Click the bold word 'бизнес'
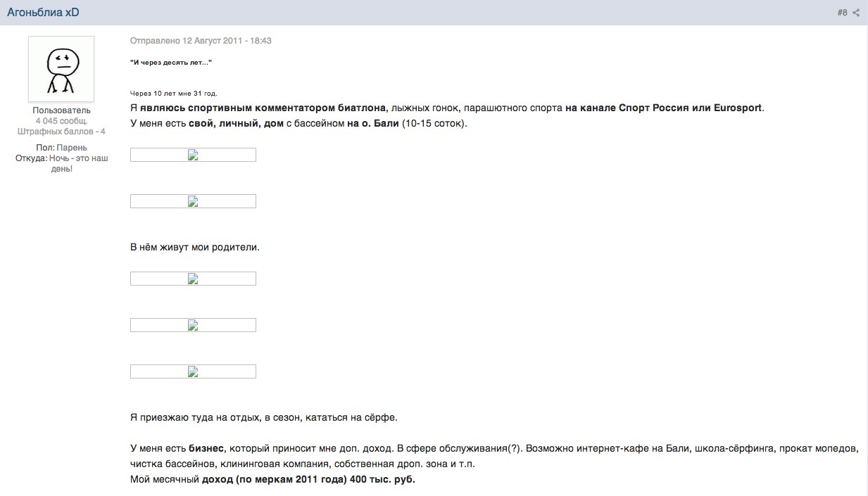This screenshot has width=868, height=496. pos(206,448)
